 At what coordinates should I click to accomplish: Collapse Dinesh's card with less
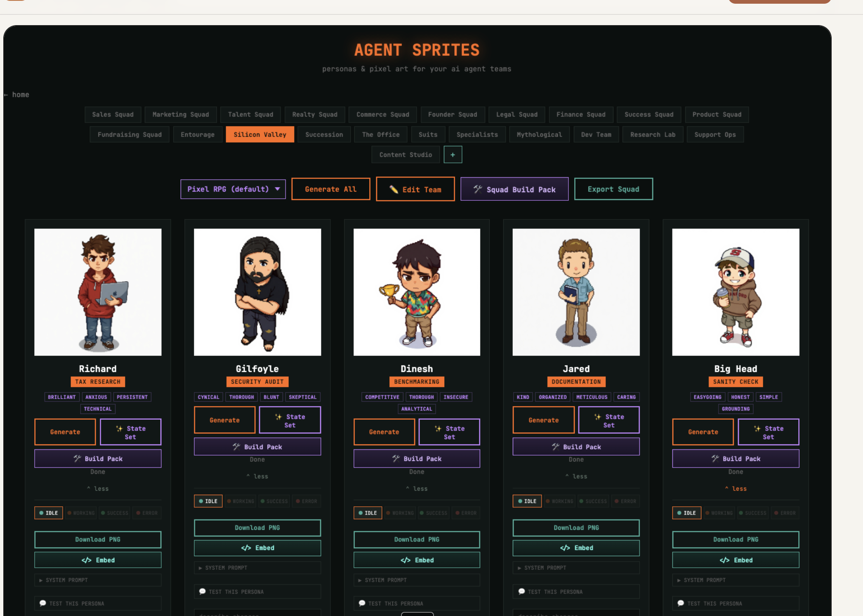(x=417, y=489)
